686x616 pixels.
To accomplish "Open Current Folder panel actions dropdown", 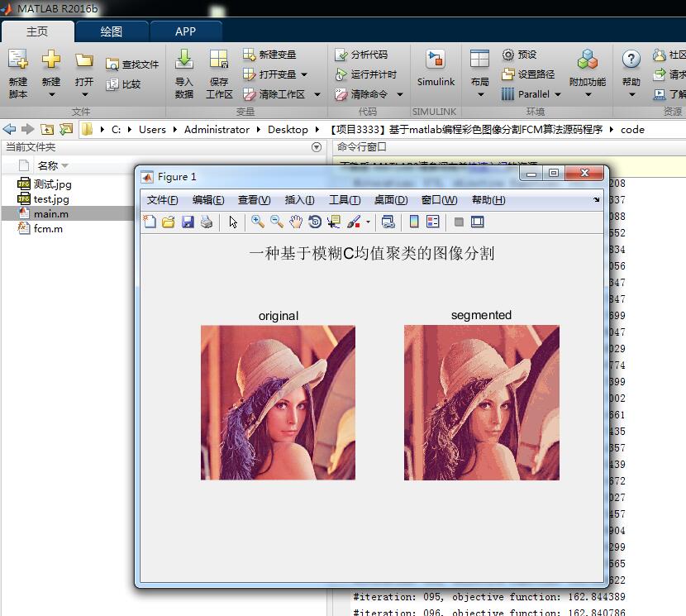I will (317, 147).
